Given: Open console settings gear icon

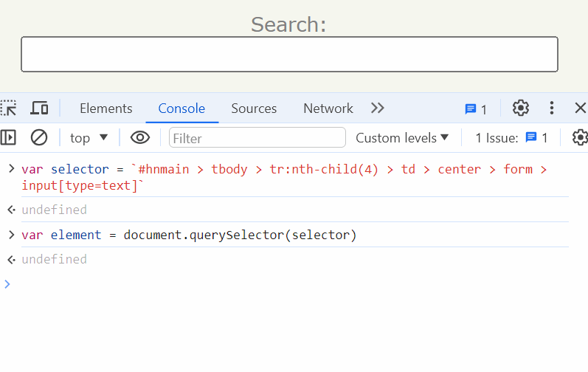Looking at the screenshot, I should pos(580,137).
